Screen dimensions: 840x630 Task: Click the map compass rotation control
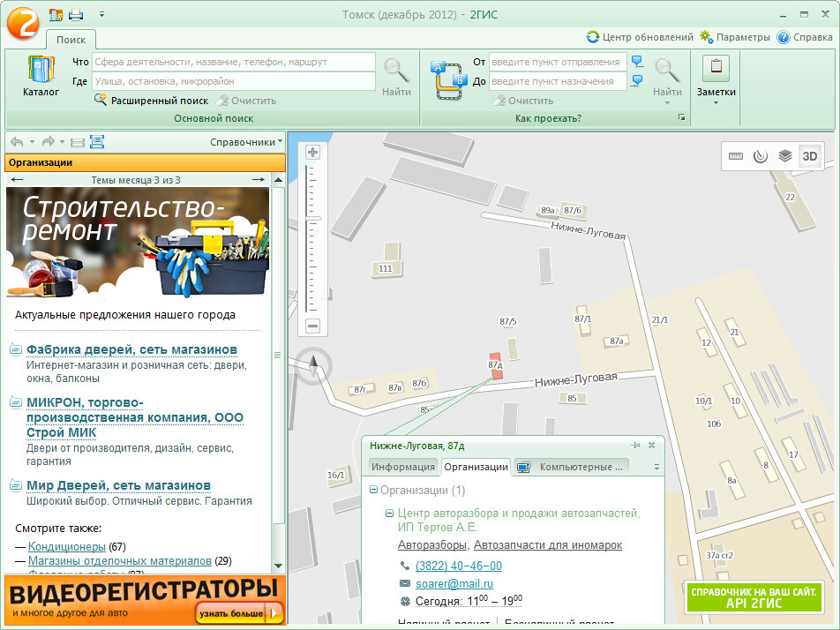(x=314, y=365)
